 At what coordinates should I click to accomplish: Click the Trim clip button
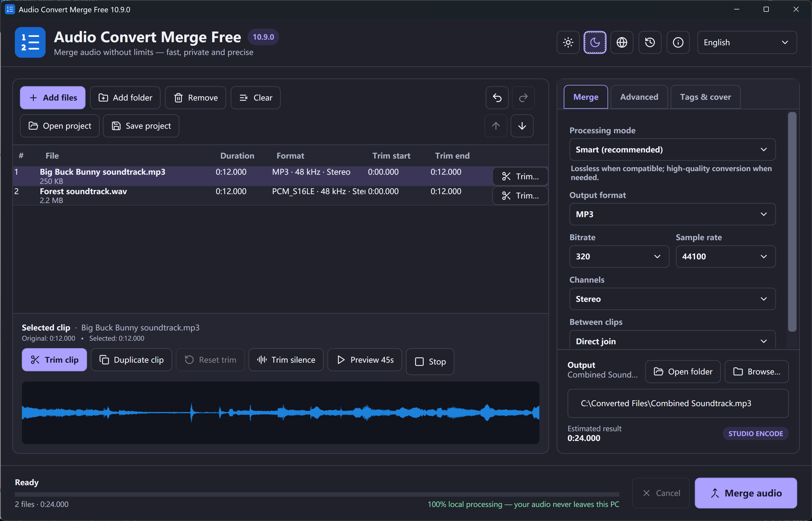(54, 360)
